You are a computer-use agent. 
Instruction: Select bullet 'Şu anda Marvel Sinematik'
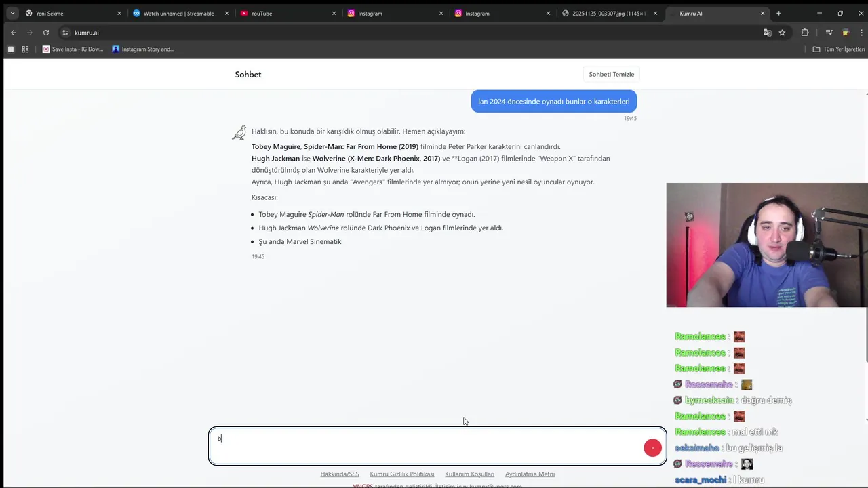point(300,241)
